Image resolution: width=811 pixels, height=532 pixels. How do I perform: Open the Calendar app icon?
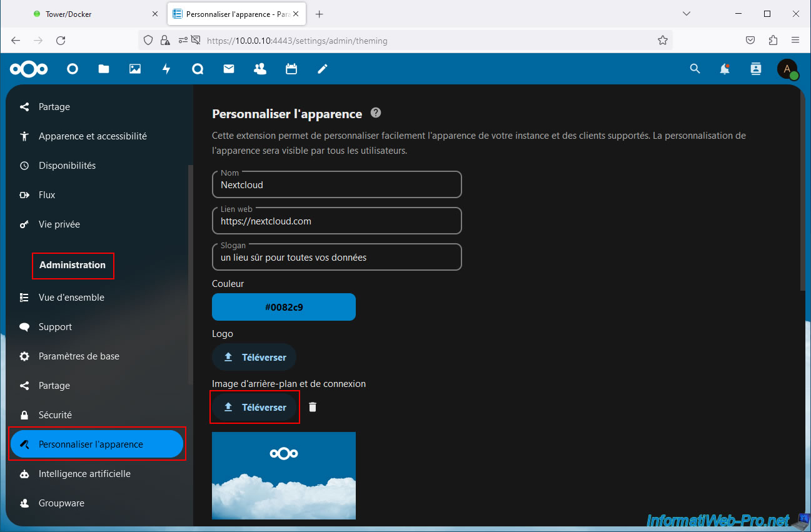(291, 69)
